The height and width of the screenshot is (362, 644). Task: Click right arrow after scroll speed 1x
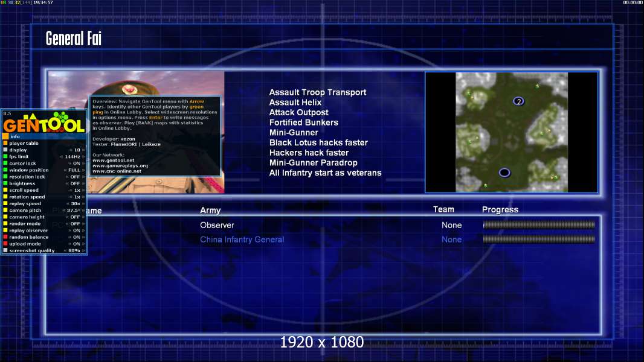click(x=83, y=190)
